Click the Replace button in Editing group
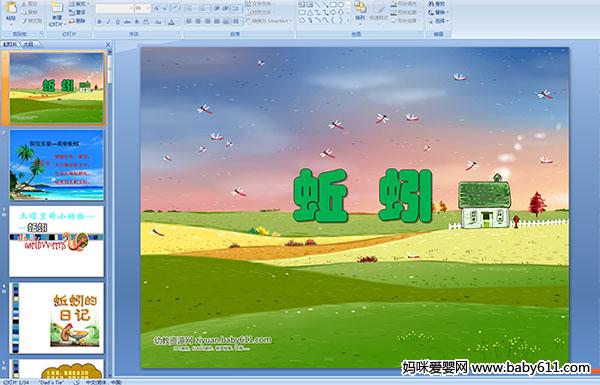 point(438,12)
